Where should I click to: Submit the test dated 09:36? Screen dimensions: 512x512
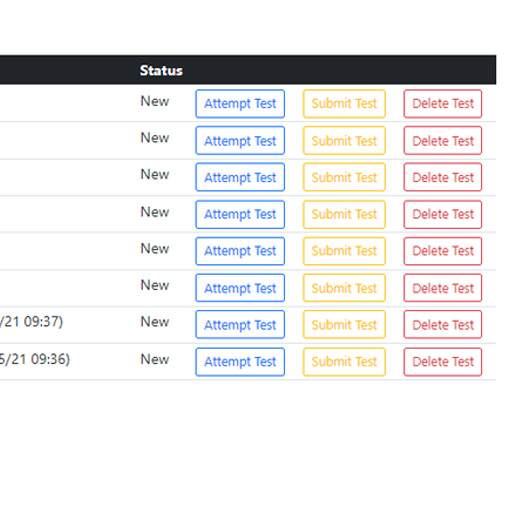pyautogui.click(x=344, y=362)
